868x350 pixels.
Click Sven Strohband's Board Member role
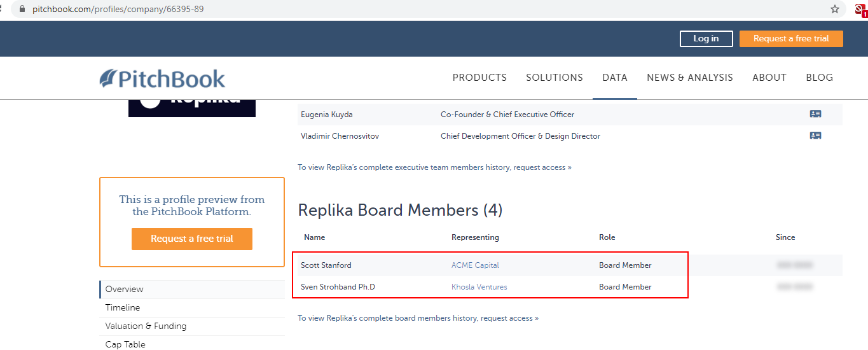click(x=625, y=287)
